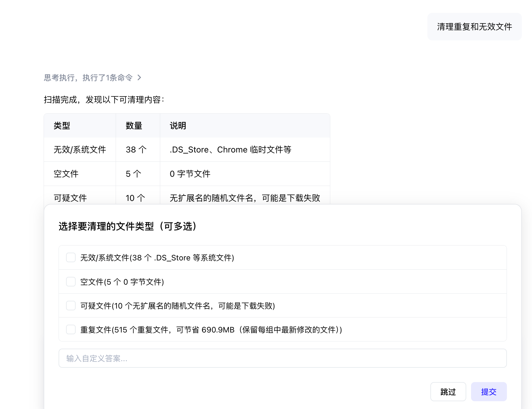Click the 数量 table column header
532x409 pixels.
134,126
